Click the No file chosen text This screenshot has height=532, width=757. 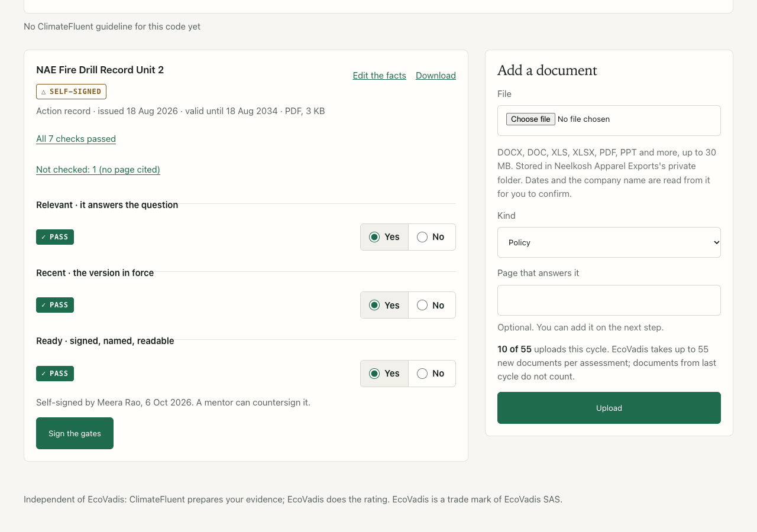coord(584,119)
